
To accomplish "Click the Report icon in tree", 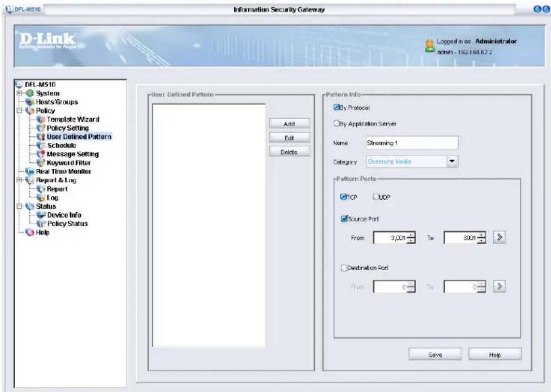I will (41, 189).
